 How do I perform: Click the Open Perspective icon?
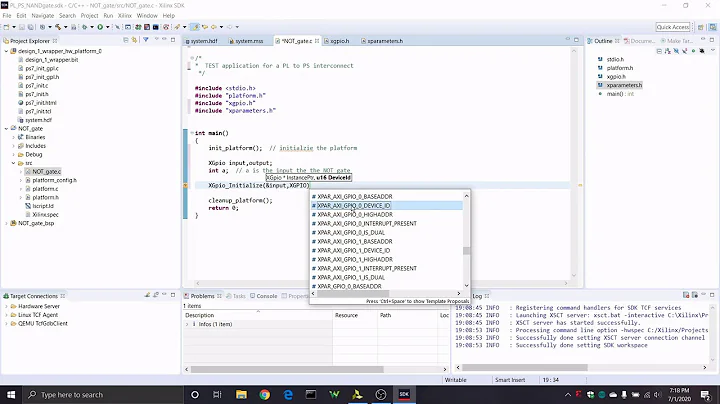(x=701, y=27)
